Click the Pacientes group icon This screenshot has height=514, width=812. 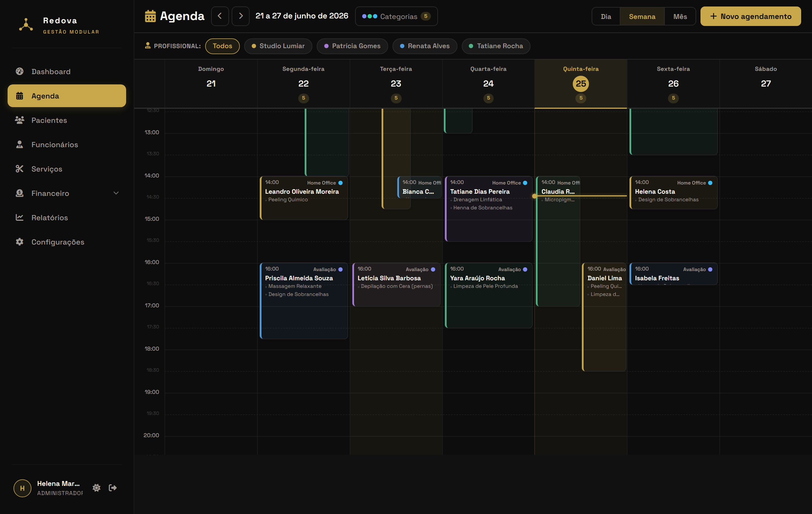19,120
